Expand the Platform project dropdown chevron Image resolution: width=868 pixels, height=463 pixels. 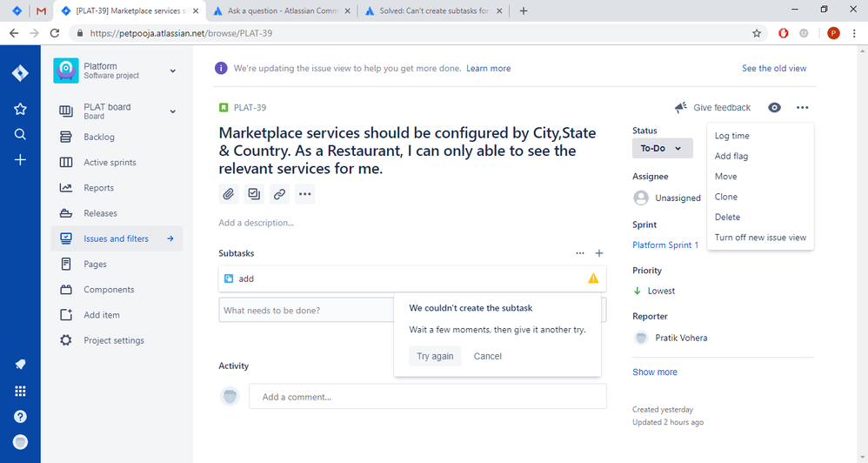[173, 70]
